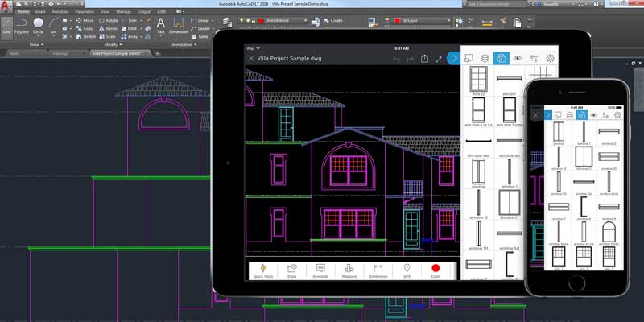This screenshot has width=644, height=322.
Task: Choose the Linear dimension tool
Action: [200, 20]
